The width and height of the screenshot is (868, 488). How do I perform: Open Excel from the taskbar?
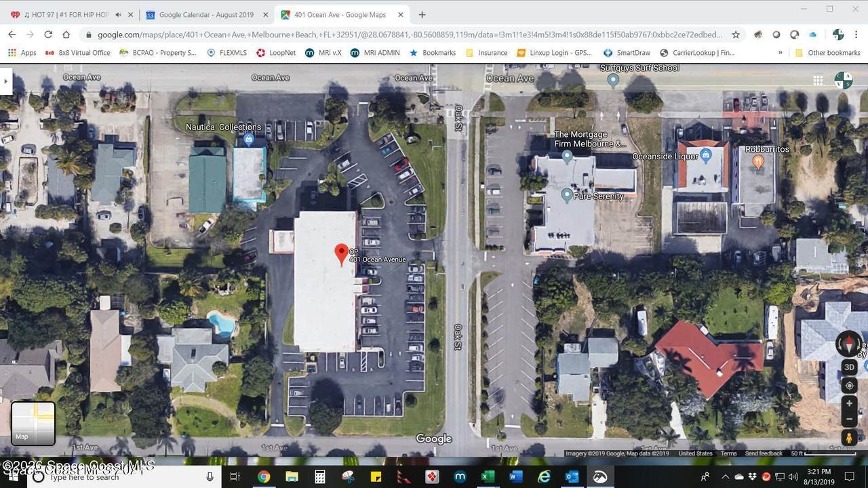[487, 477]
